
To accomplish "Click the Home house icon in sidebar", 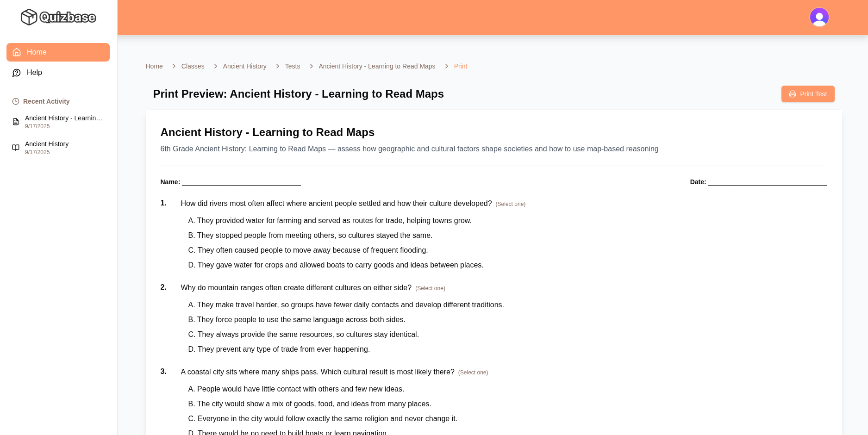I will tap(17, 52).
